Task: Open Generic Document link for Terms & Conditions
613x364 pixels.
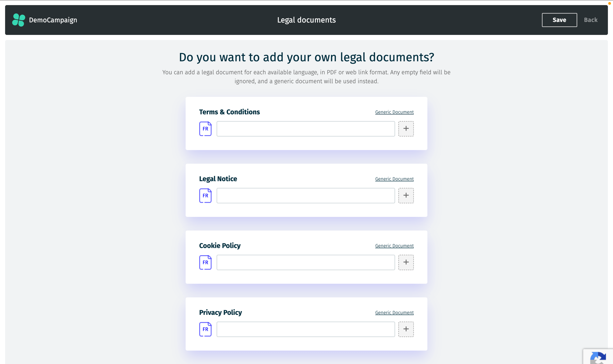Action: coord(394,112)
